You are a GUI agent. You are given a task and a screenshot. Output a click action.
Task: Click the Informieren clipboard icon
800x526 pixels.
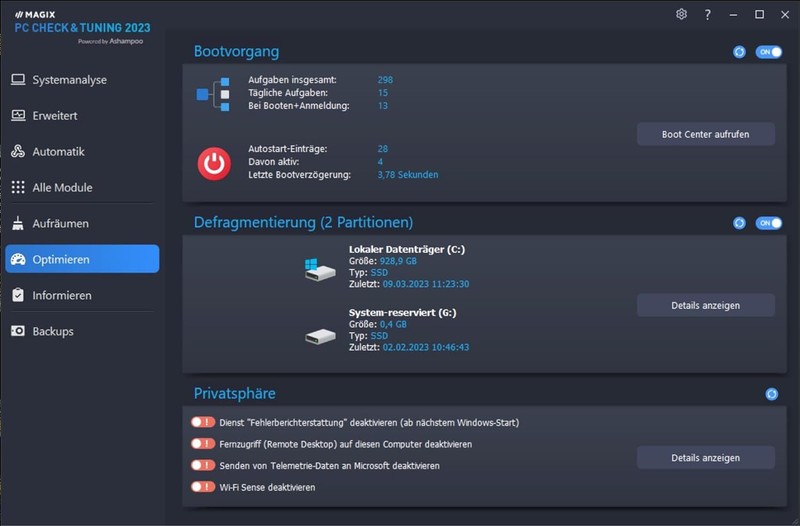[18, 295]
